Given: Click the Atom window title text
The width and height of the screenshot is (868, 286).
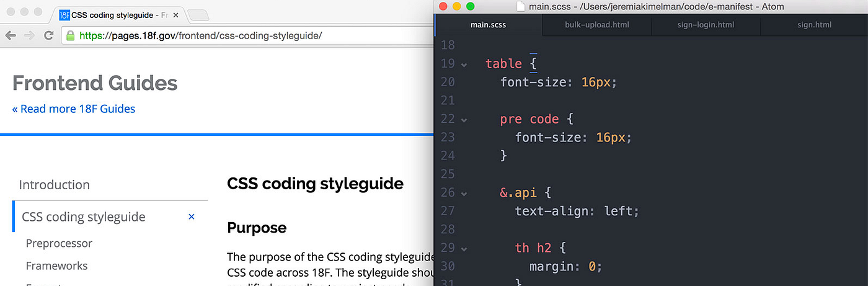Looking at the screenshot, I should coord(657,7).
